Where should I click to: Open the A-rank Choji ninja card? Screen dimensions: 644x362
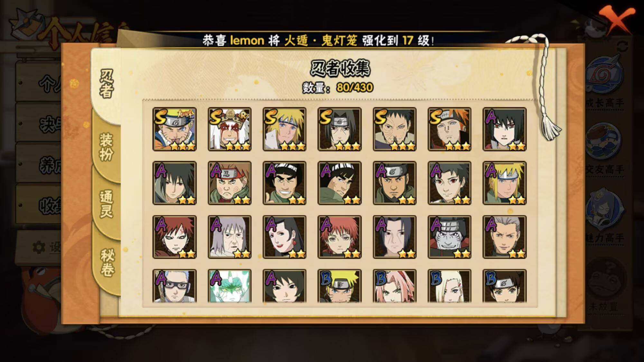[229, 183]
